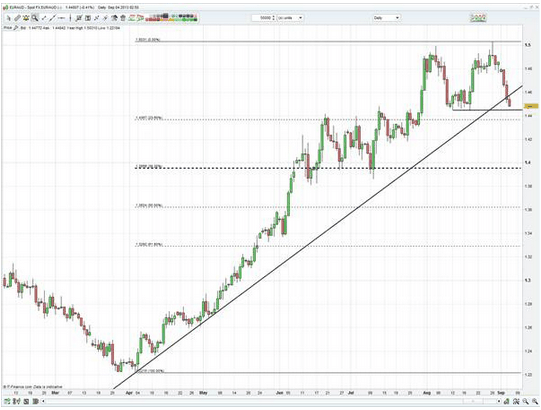Click the zoom-out magnifier at bottom right
This screenshot has height=410, width=541.
coord(535,401)
